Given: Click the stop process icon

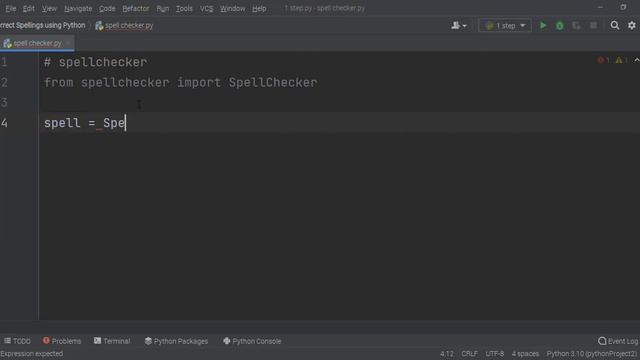Looking at the screenshot, I should click(x=593, y=25).
